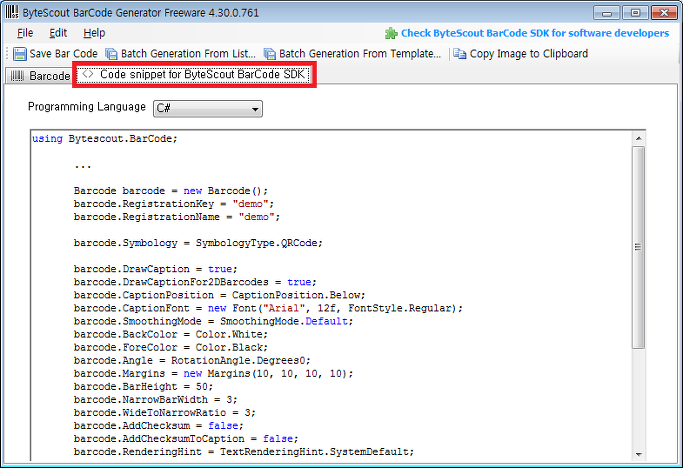The height and width of the screenshot is (468, 683).
Task: Click the Batch Generation From Template... label
Action: click(360, 54)
